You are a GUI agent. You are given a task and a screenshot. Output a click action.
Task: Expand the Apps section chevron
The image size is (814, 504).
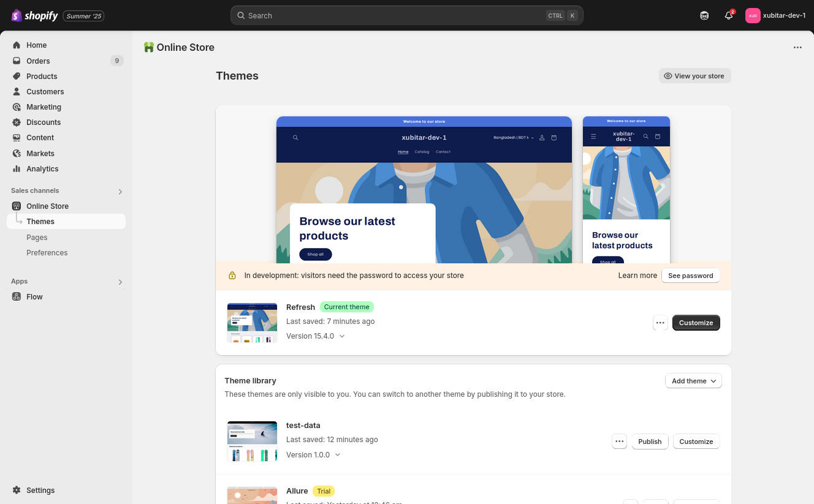[x=120, y=282]
